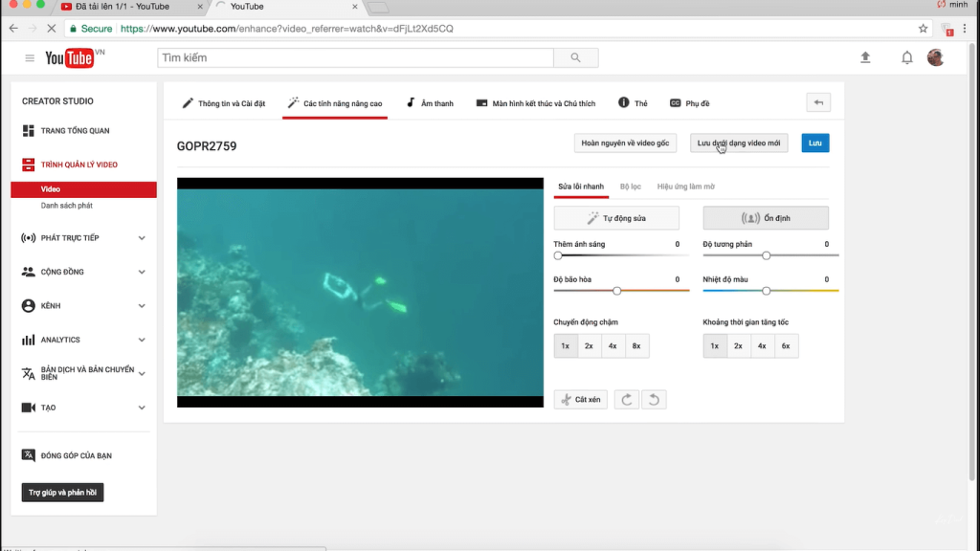The image size is (980, 551).
Task: Click the YouTube upload icon
Action: (x=865, y=57)
